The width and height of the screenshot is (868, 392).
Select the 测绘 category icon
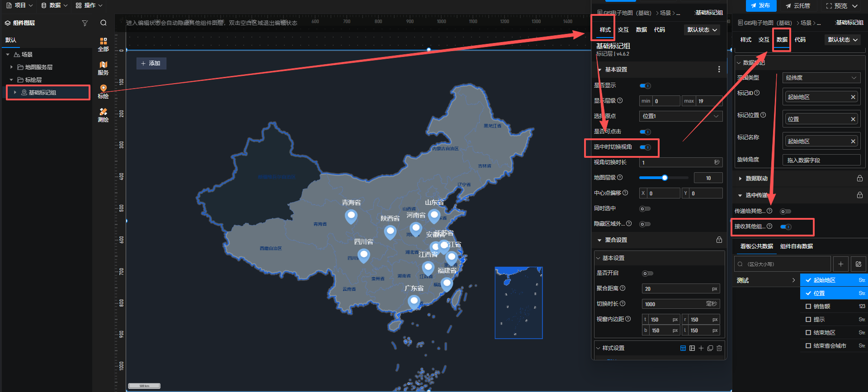[104, 115]
